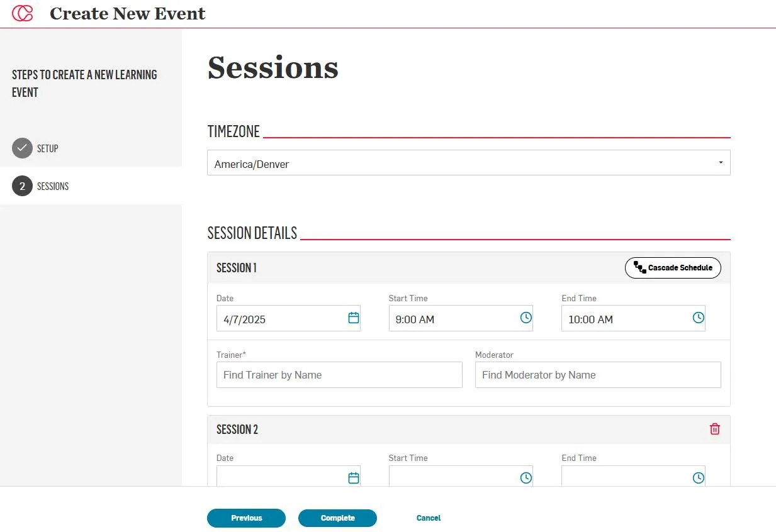Open the time picker for Session 1 end time

(698, 318)
